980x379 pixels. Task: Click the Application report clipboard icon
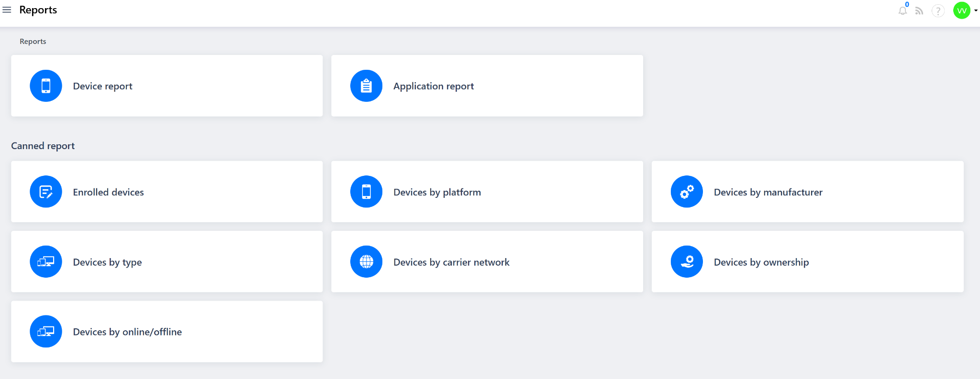pyautogui.click(x=366, y=86)
